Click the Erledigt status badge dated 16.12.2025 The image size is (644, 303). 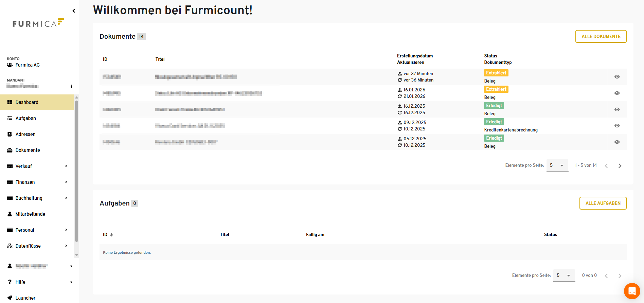point(494,106)
